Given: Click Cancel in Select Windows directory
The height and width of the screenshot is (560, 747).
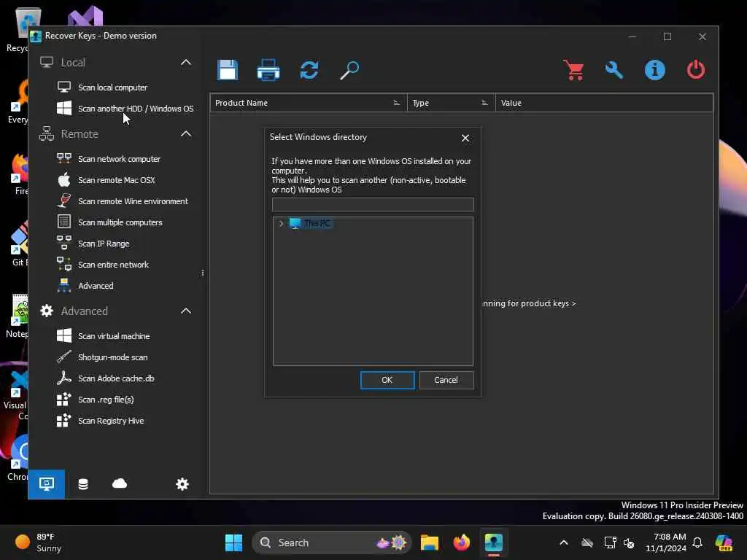Looking at the screenshot, I should pos(446,380).
